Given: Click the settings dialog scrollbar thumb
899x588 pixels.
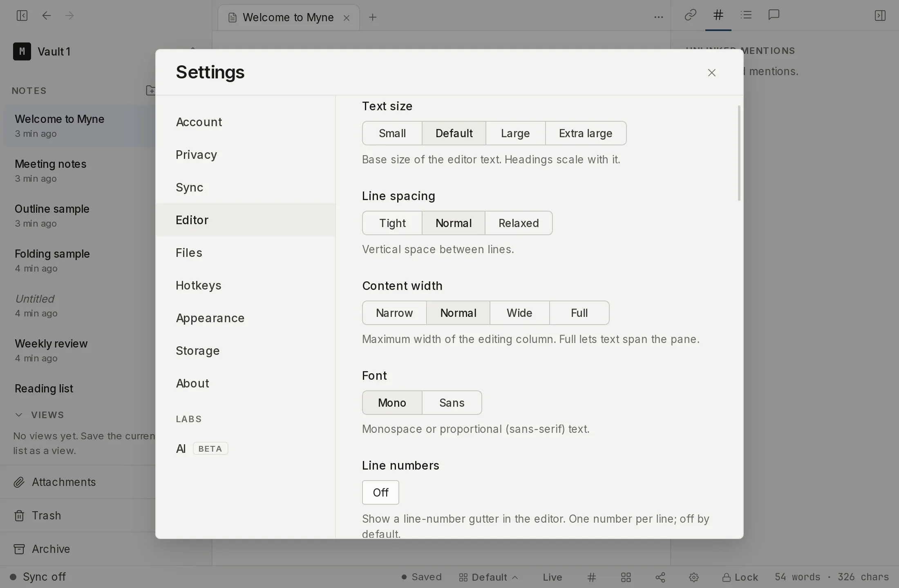Looking at the screenshot, I should pyautogui.click(x=739, y=153).
